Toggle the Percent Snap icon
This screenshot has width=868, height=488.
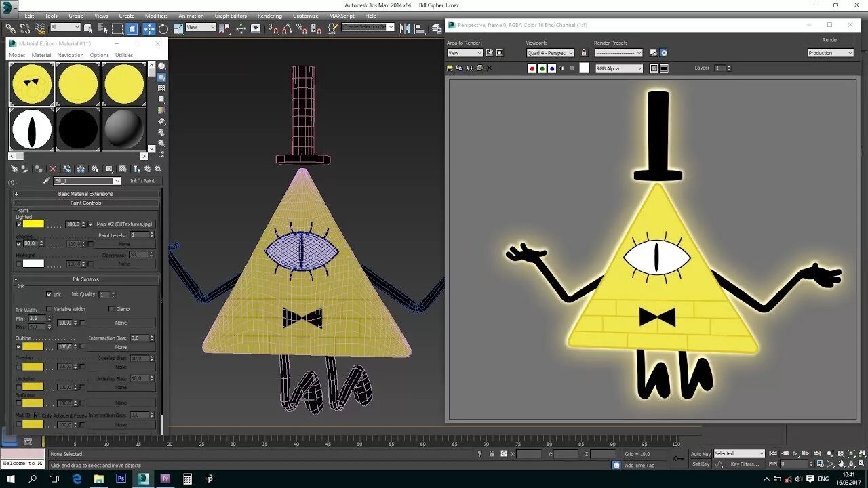coord(301,28)
